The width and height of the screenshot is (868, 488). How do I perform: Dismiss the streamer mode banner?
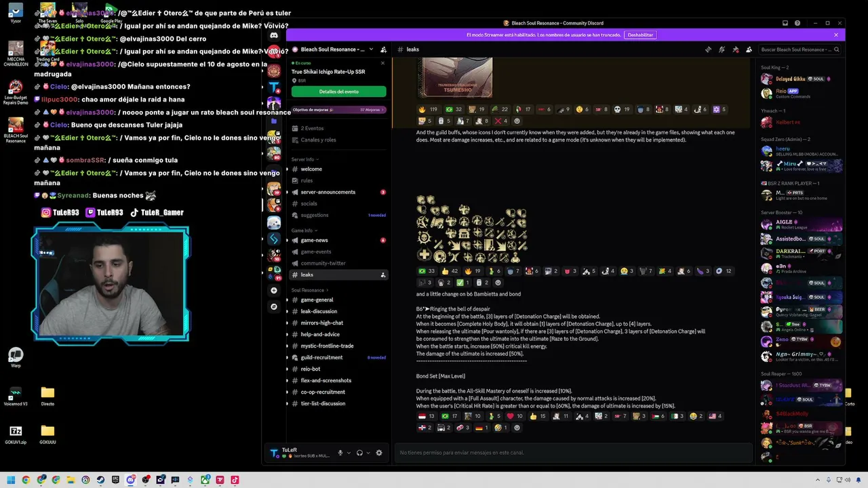click(x=836, y=35)
